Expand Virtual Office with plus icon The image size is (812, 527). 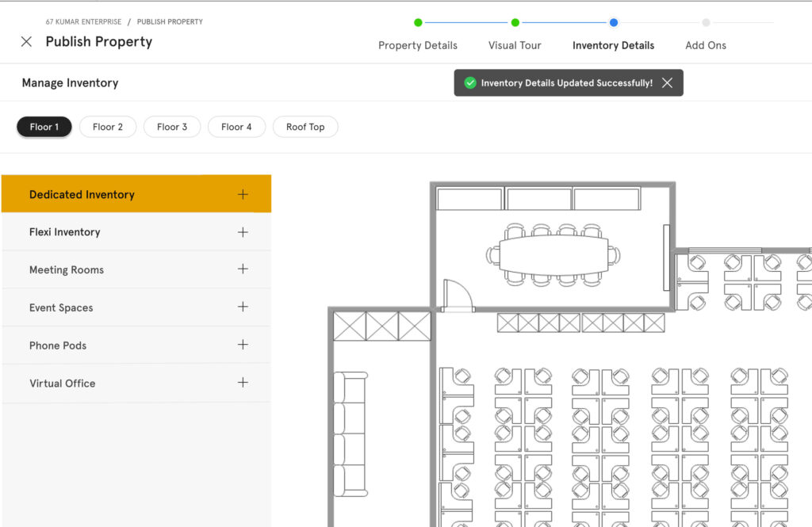click(x=243, y=383)
